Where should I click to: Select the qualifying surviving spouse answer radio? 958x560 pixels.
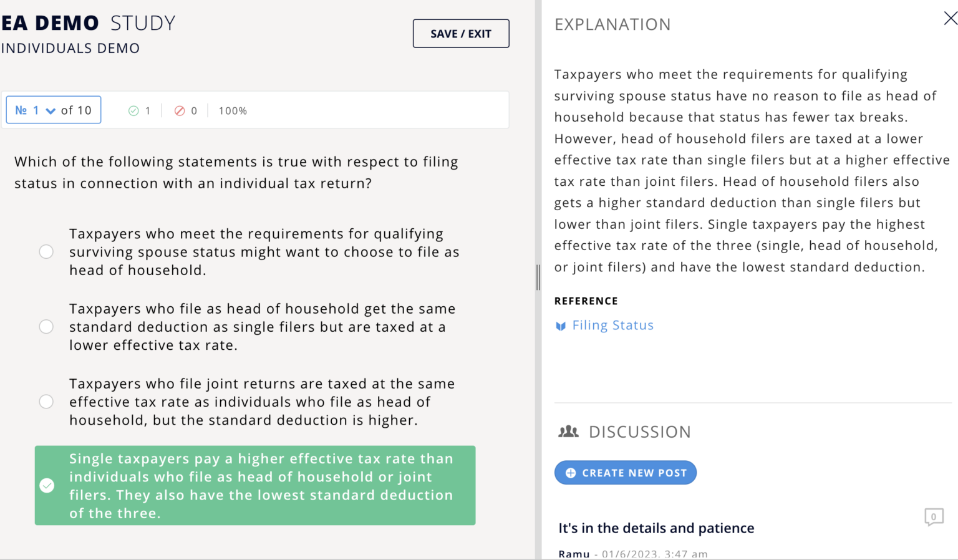tap(46, 251)
